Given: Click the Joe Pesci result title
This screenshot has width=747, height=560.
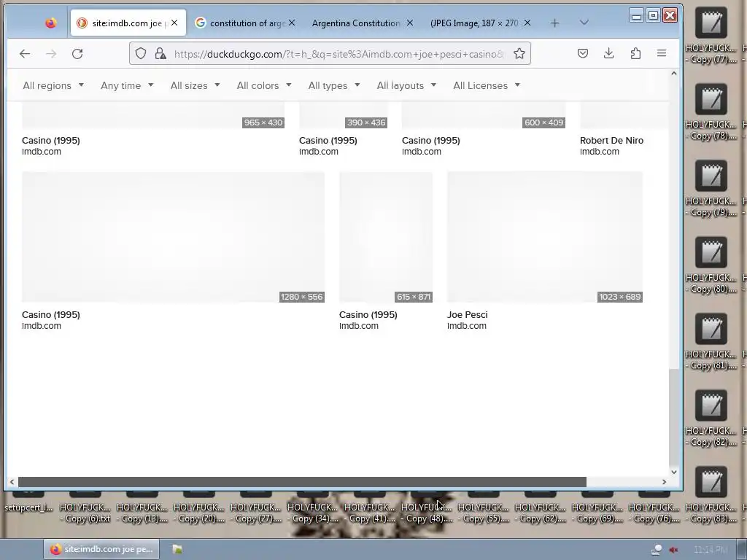Looking at the screenshot, I should coord(467,315).
